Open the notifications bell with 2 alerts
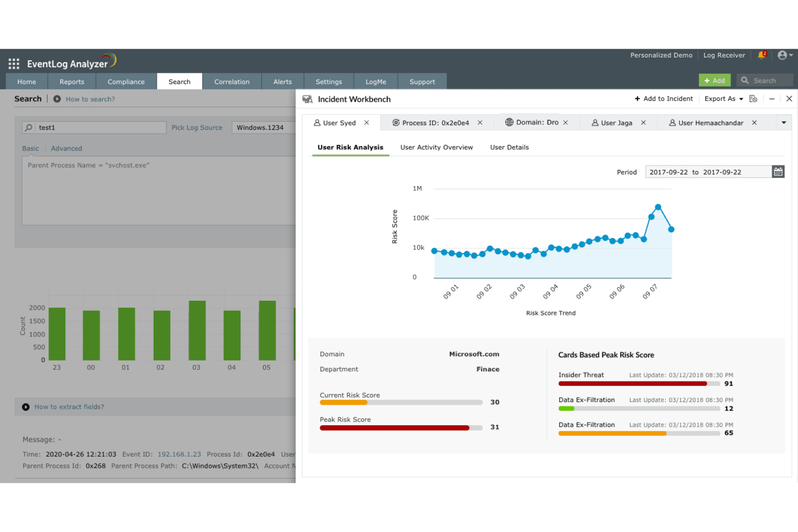 click(762, 54)
